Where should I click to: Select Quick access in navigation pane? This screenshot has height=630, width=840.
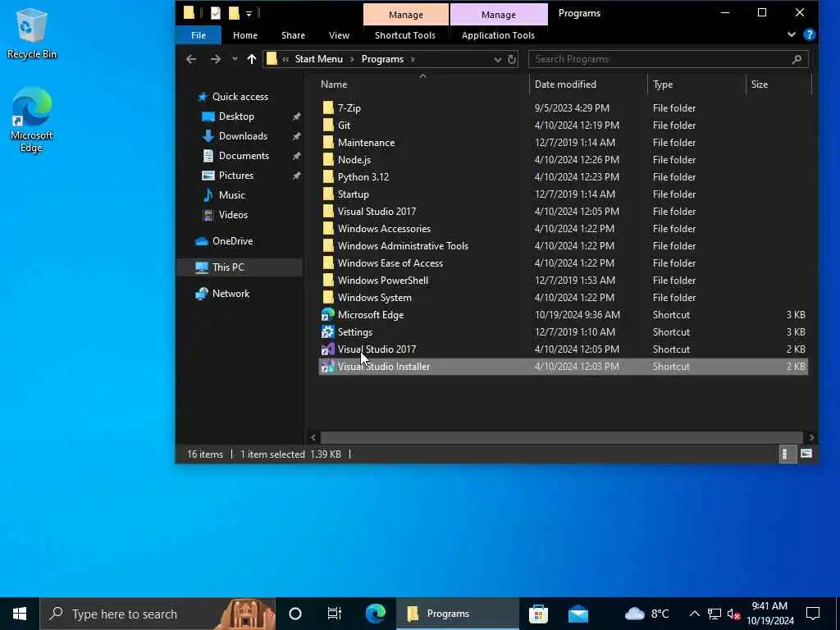(240, 97)
